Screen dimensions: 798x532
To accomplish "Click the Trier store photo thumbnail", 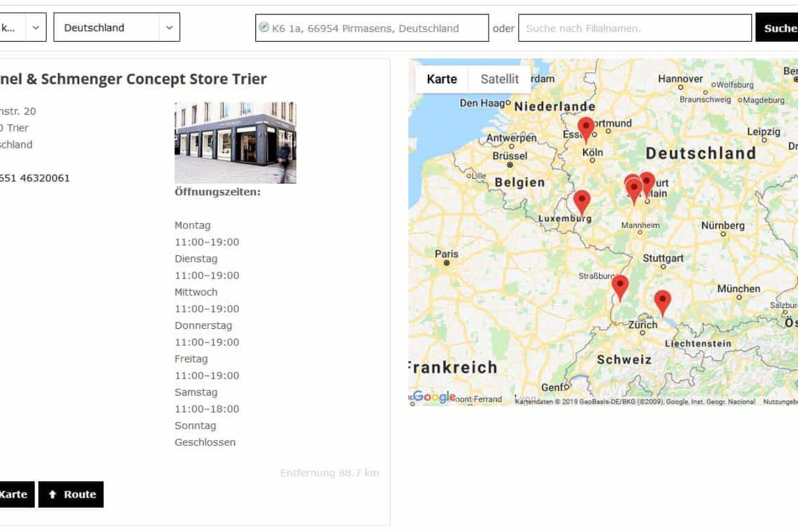I will click(x=235, y=142).
